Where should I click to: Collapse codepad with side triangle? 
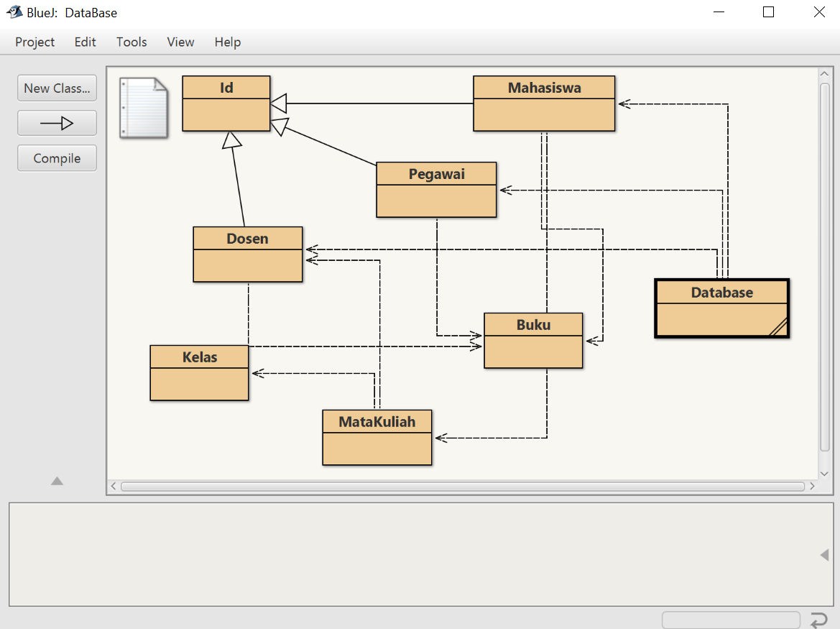824,554
